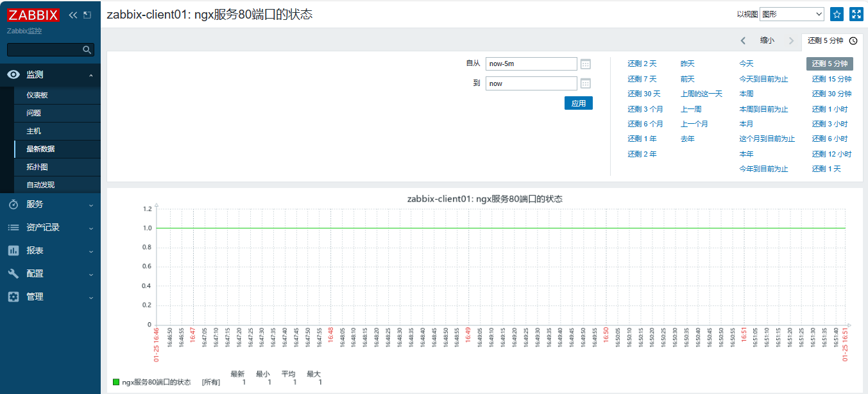Go to previous time period arrow
This screenshot has width=868, height=394.
(x=743, y=40)
